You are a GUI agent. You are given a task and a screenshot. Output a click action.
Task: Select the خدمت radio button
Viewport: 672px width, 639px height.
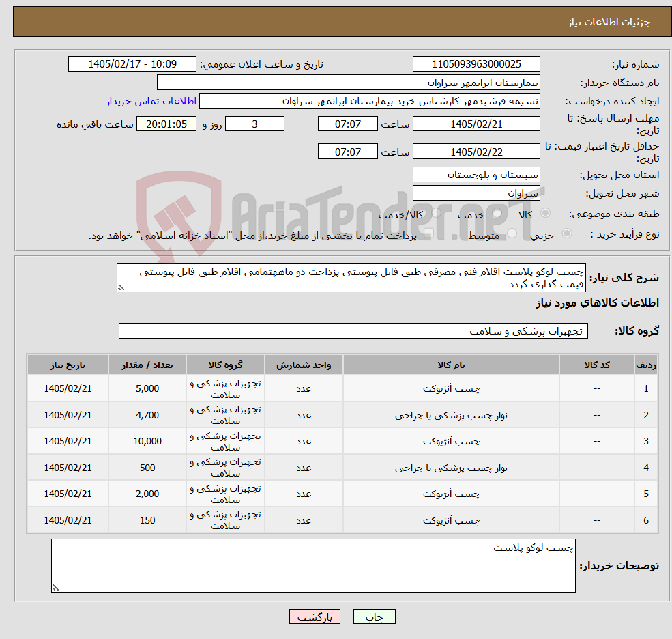(497, 213)
